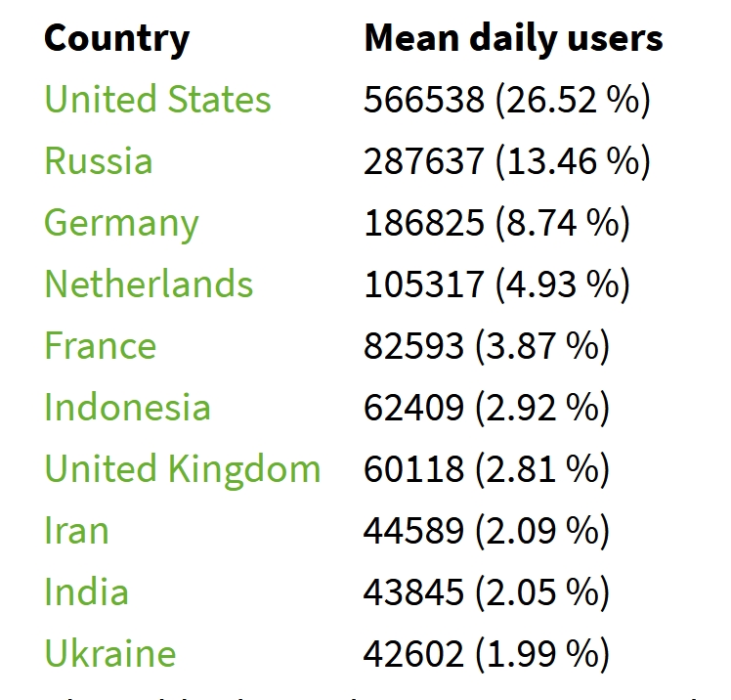Click the 566538 (26.52 %) value
The height and width of the screenshot is (700, 731).
coord(506,100)
